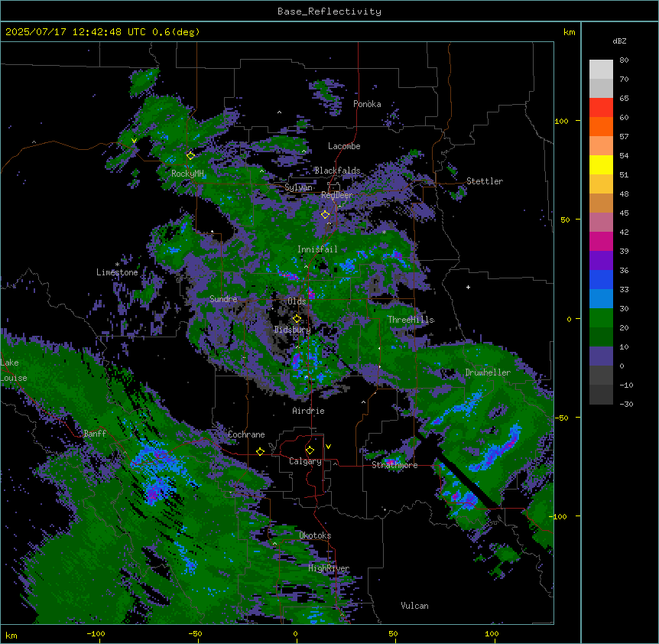Screen dimensions: 659x644
Task: Click the Stettler town label
Action: click(x=485, y=181)
